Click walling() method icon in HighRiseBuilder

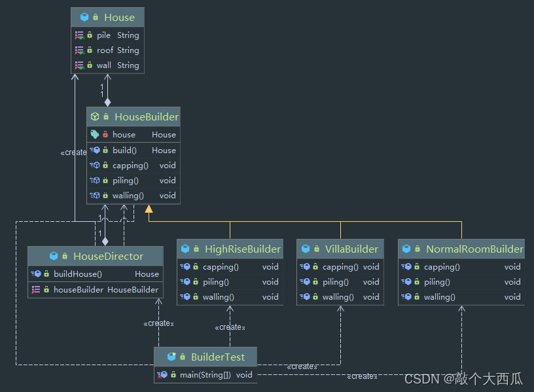(x=185, y=296)
